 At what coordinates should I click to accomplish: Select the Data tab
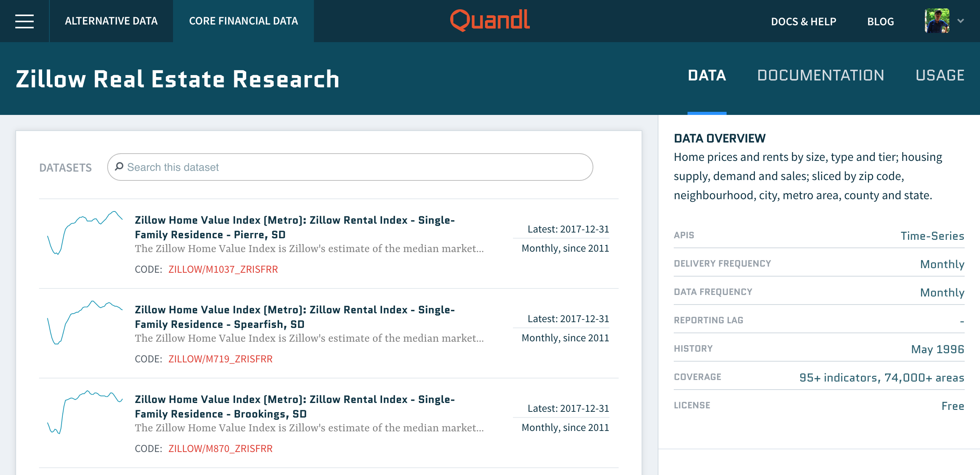[707, 75]
